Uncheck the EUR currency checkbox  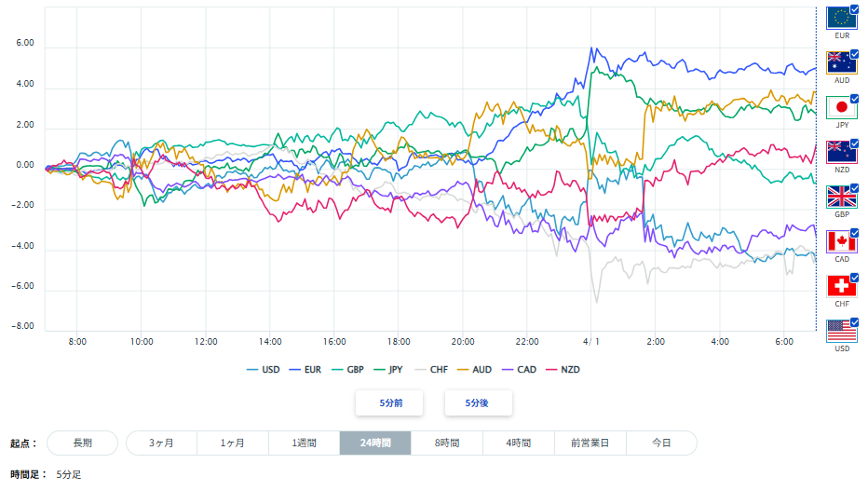coord(855,9)
